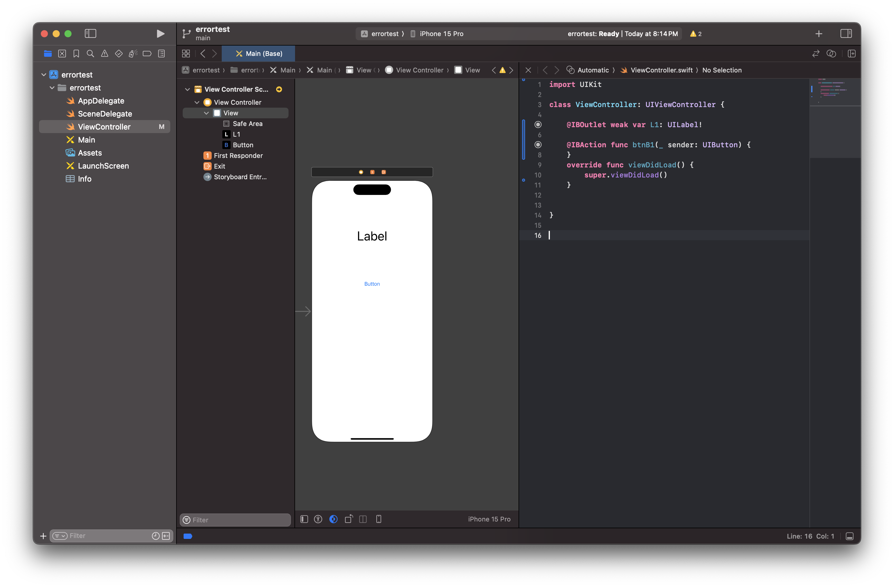Open the iPhone 15 Pro destination selector
The width and height of the screenshot is (894, 588).
coord(441,34)
